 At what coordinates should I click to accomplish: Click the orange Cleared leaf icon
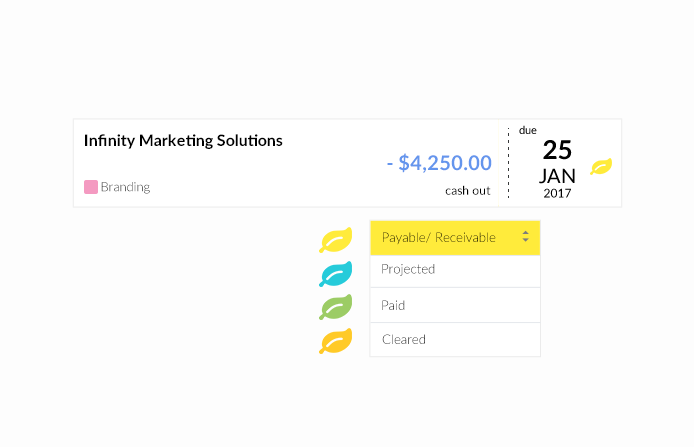(335, 341)
